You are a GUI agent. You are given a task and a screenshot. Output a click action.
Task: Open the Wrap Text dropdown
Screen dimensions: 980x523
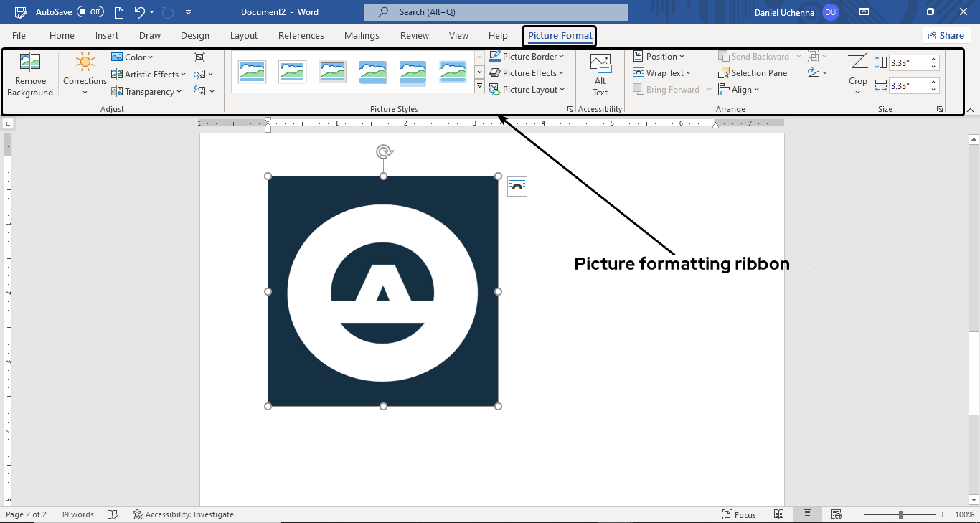coord(664,72)
